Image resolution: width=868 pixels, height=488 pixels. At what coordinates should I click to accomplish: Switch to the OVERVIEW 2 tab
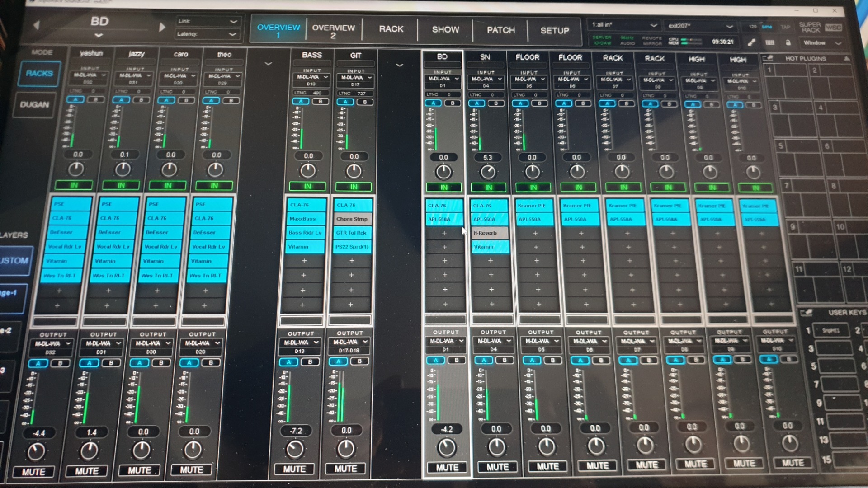tap(333, 31)
